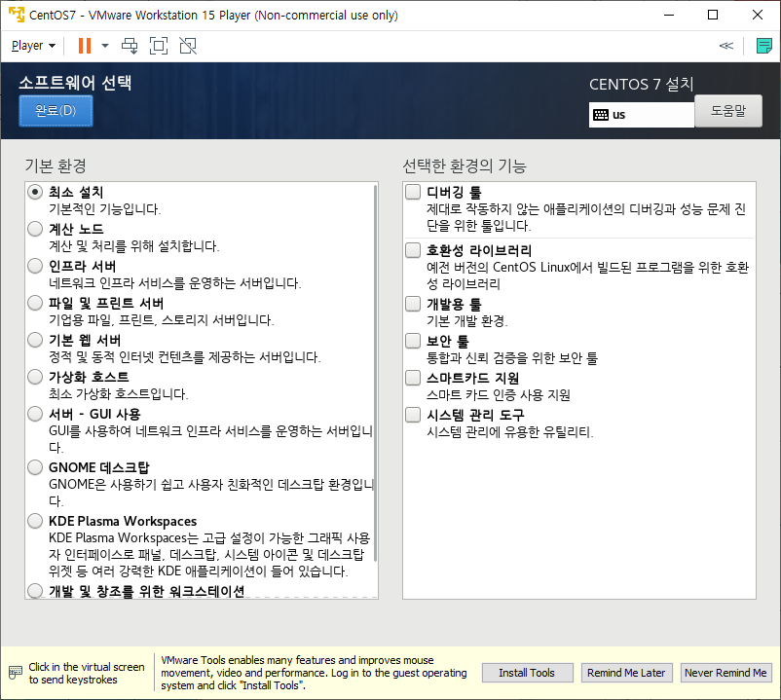
Task: Select 인프라 서버 radio button
Action: pos(35,266)
